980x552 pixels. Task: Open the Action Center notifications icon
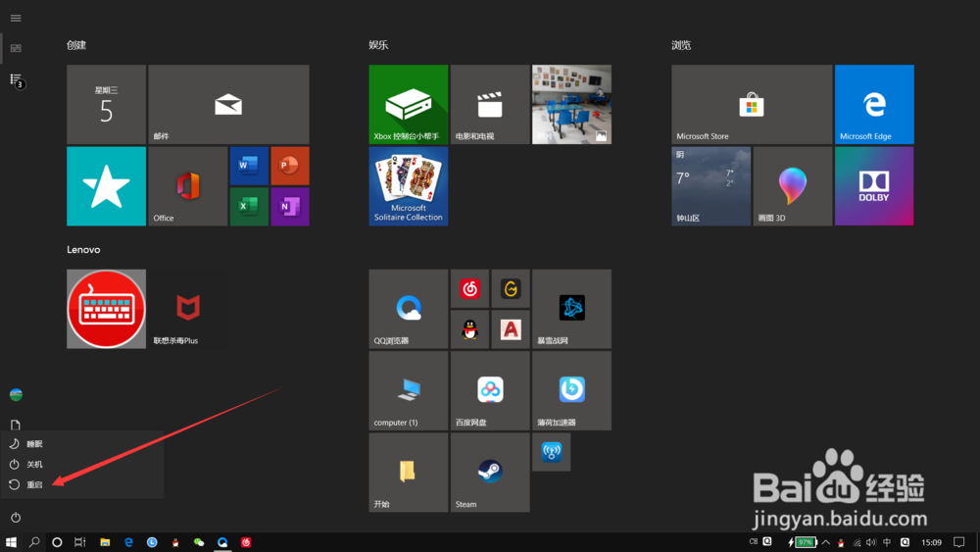pos(959,542)
